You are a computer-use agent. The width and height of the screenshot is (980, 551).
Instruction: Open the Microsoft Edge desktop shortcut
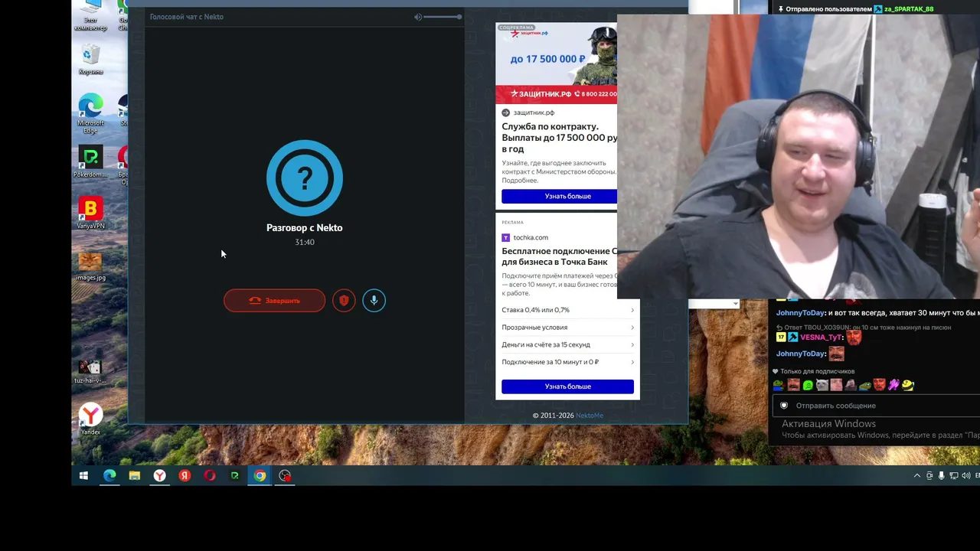pos(90,113)
